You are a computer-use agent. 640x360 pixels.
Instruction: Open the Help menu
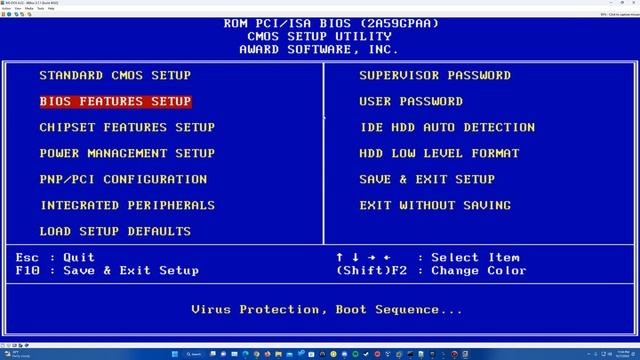pyautogui.click(x=51, y=8)
